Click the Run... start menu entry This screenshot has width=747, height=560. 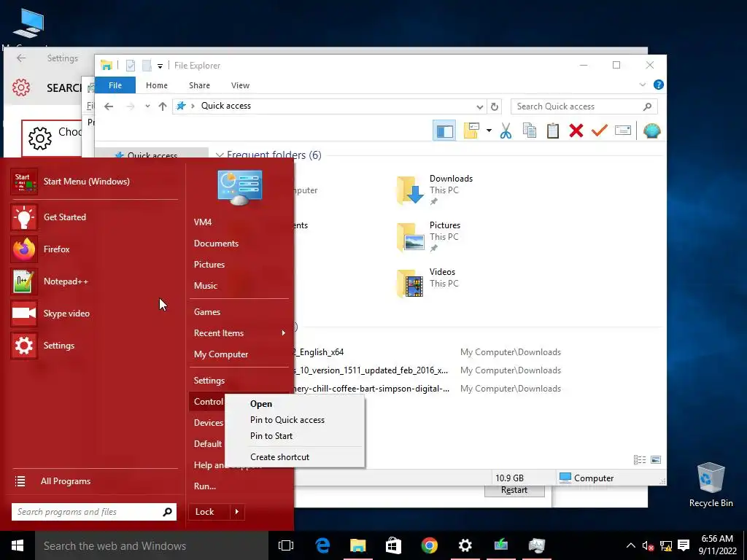[x=239, y=486]
